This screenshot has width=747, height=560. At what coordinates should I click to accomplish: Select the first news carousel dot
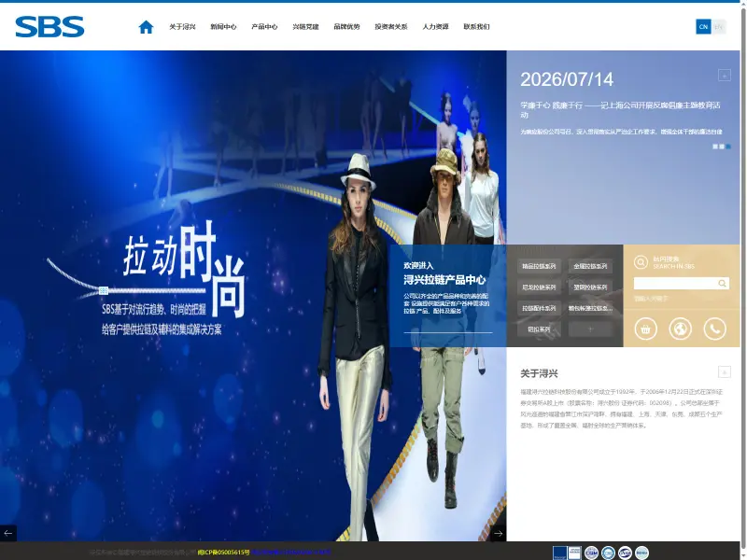[714, 147]
